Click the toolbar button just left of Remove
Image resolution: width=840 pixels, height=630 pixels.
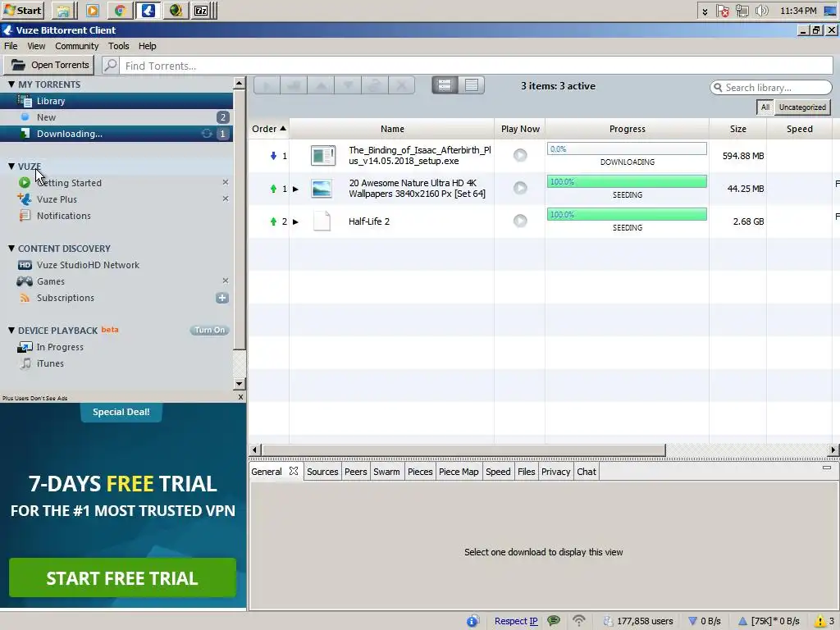374,85
